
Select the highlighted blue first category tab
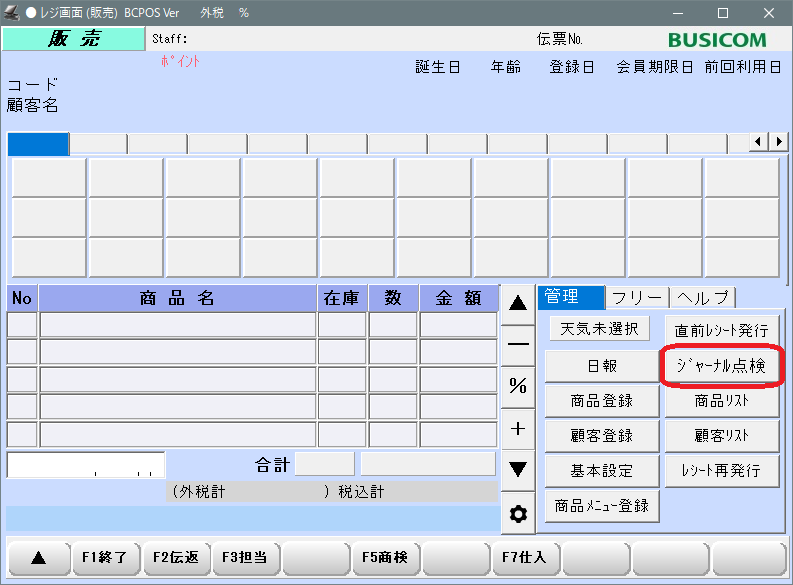38,144
